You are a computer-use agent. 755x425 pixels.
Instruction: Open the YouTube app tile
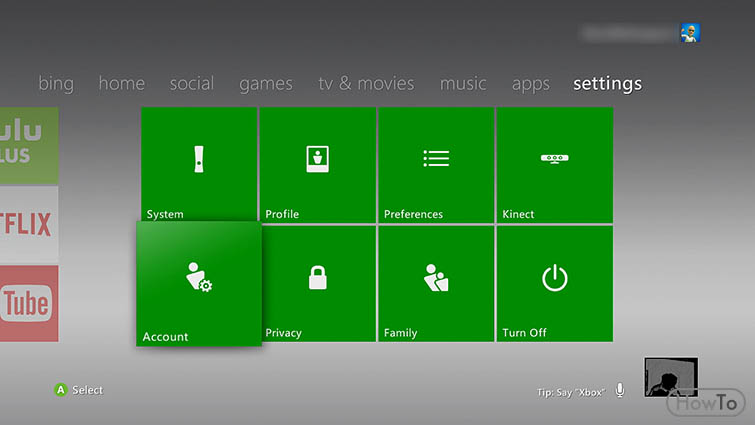point(29,303)
